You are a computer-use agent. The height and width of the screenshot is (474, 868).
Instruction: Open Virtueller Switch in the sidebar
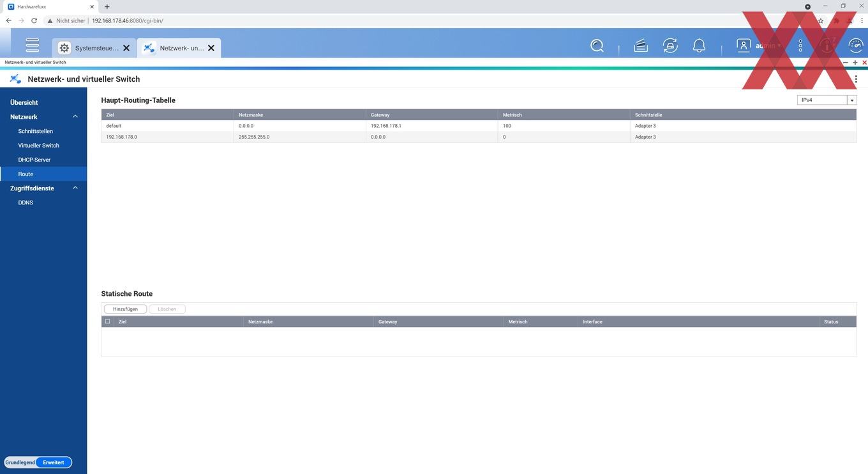click(x=38, y=146)
